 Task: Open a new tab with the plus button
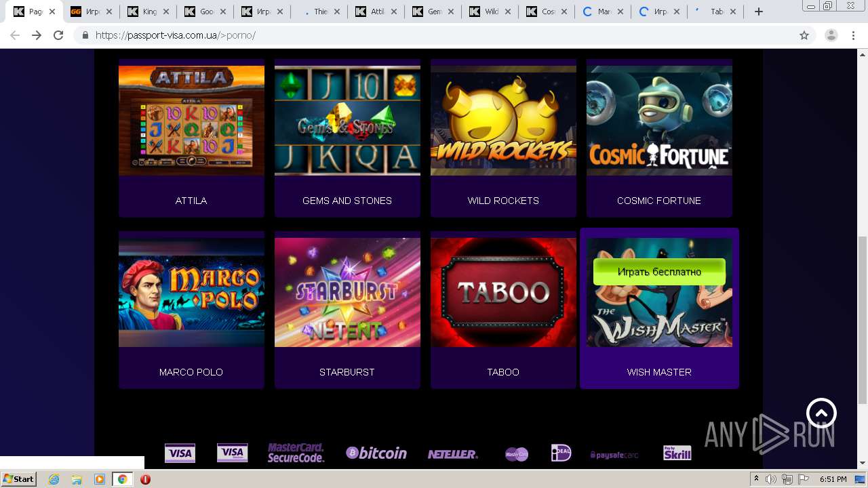pos(759,12)
